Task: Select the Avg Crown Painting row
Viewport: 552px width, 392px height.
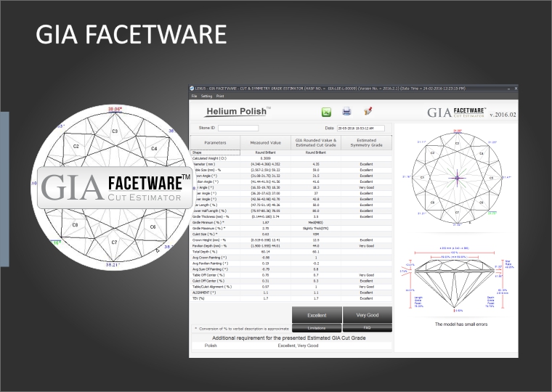Action: [x=291, y=258]
